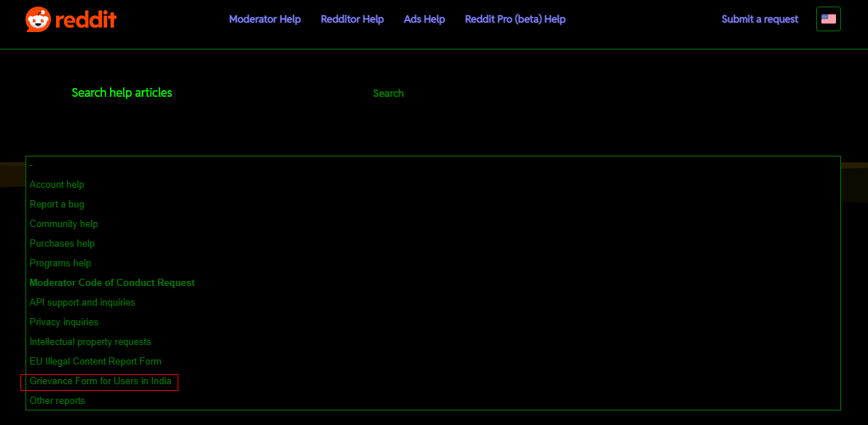The image size is (868, 425).
Task: Open Redditor Help
Action: pos(352,20)
